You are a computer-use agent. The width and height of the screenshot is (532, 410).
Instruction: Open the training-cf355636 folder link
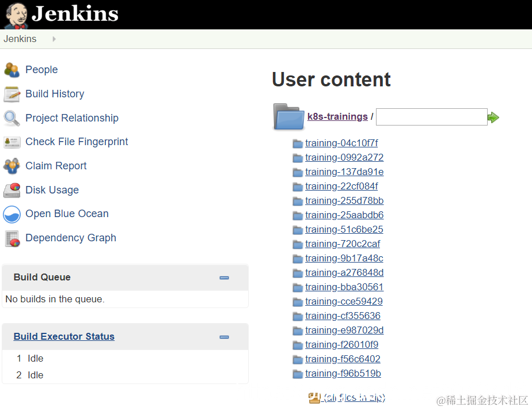(x=343, y=316)
